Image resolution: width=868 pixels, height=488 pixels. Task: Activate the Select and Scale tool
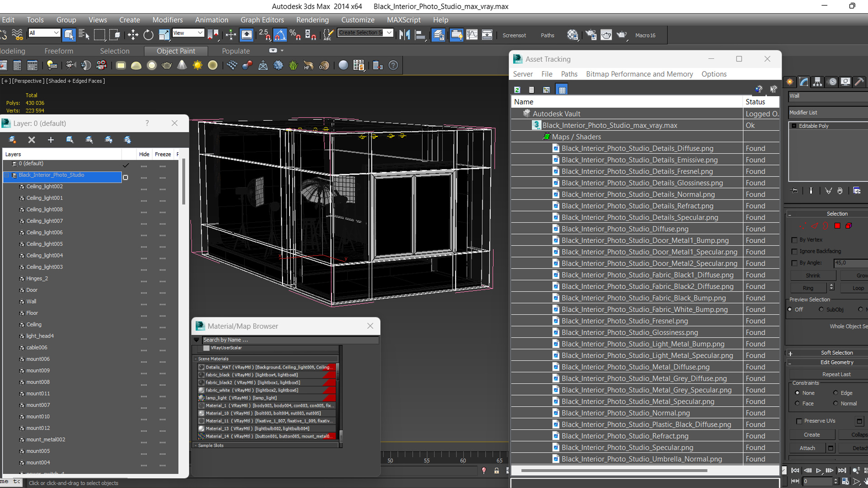point(164,34)
